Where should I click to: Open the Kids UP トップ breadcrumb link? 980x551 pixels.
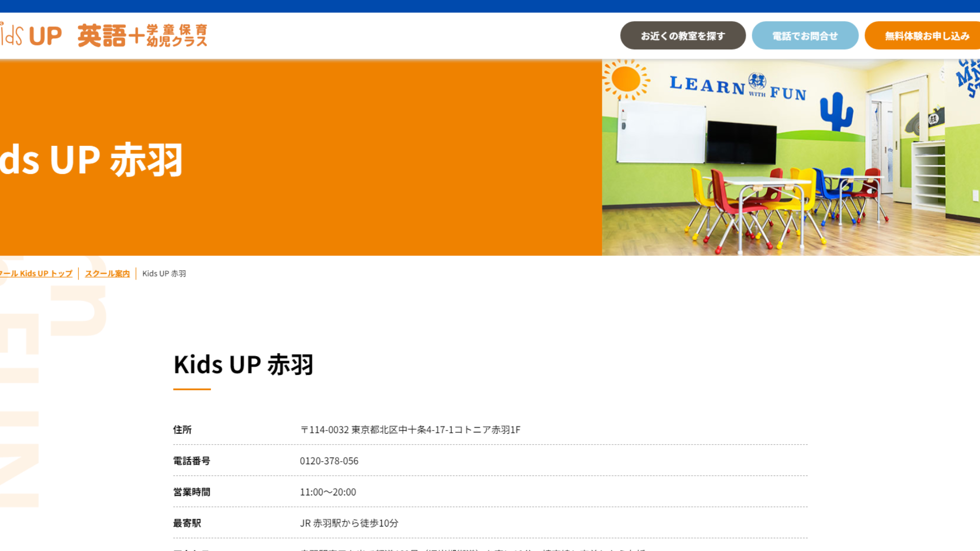[x=36, y=273]
